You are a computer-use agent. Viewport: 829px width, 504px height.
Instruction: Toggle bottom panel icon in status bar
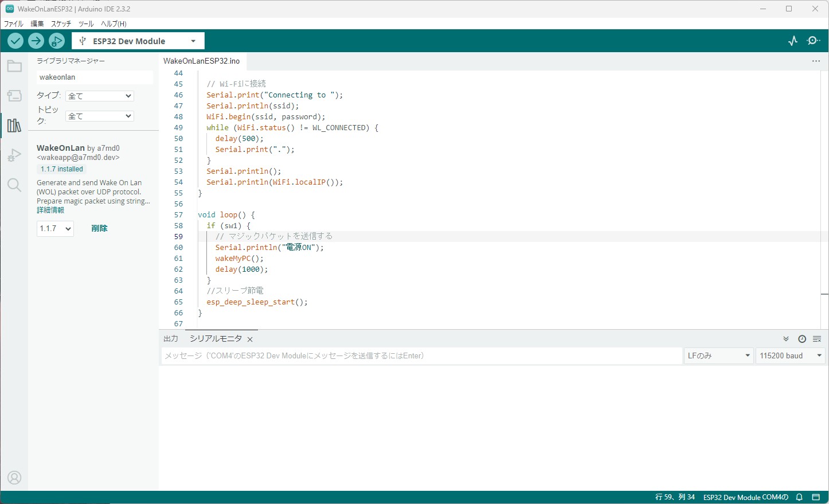click(816, 497)
